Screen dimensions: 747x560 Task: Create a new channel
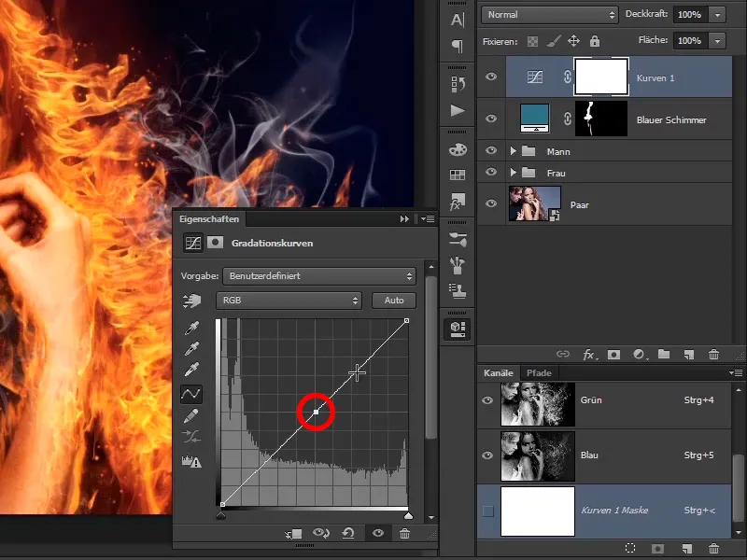coord(686,549)
